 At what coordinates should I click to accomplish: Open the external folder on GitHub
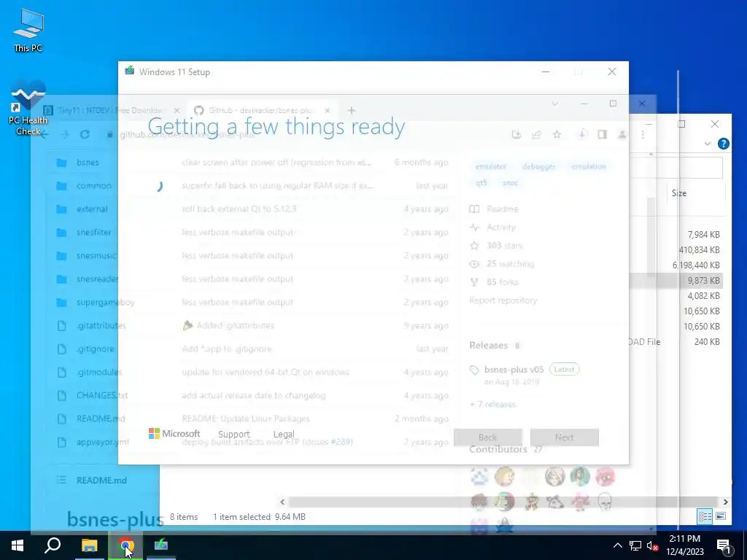click(92, 209)
